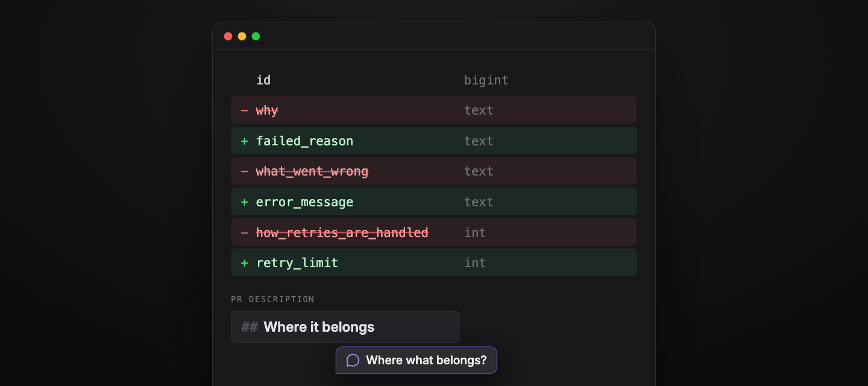Click the minus sign on the what_went_wrong row
This screenshot has width=868, height=386.
click(244, 171)
